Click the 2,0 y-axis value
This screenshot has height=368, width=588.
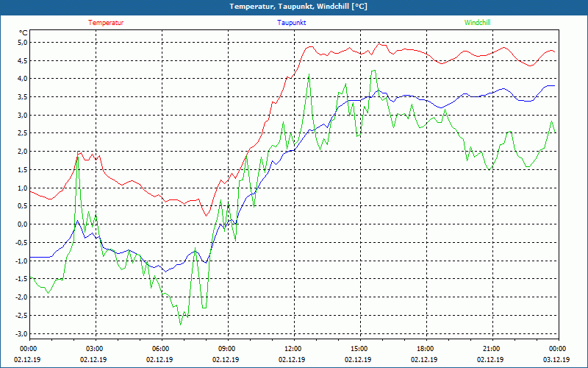point(23,152)
